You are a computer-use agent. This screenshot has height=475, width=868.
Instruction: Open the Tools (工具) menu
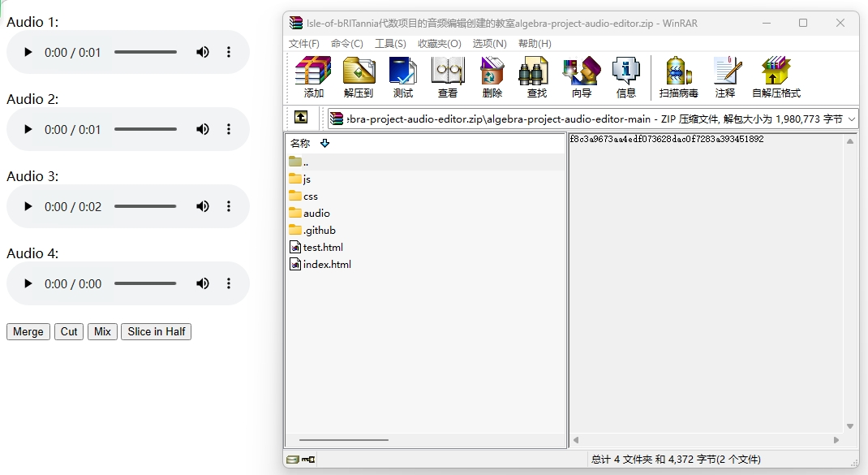[x=390, y=43]
